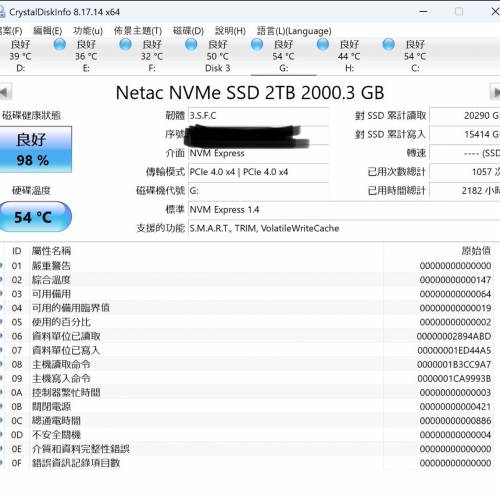This screenshot has height=500, width=500.
Task: Select attribute row 08 主機讀取命令
Action: pos(247,364)
